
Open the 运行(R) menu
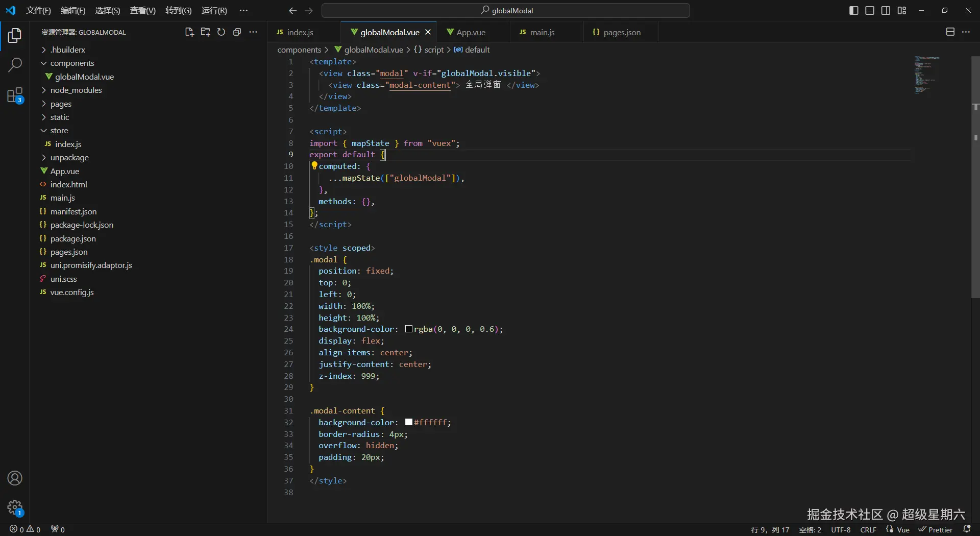tap(214, 11)
